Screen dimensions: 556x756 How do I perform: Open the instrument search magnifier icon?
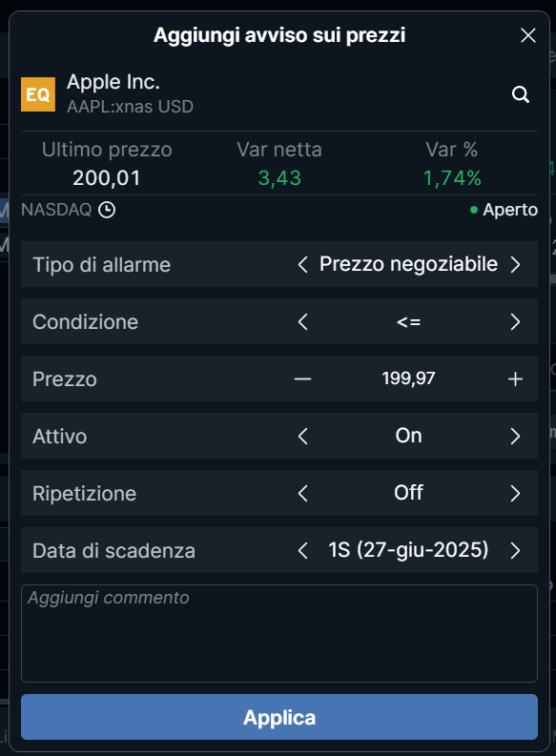click(x=521, y=94)
